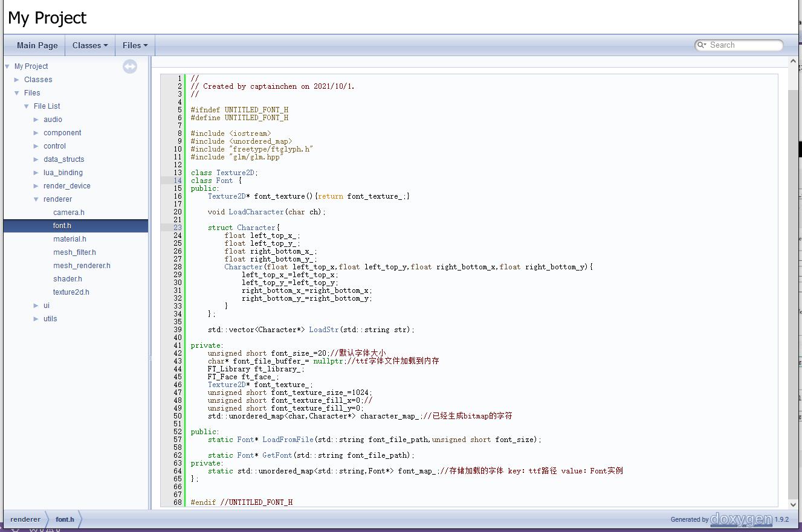Open the doxygen logo link
Screen dimensions: 802x532
[742, 519]
